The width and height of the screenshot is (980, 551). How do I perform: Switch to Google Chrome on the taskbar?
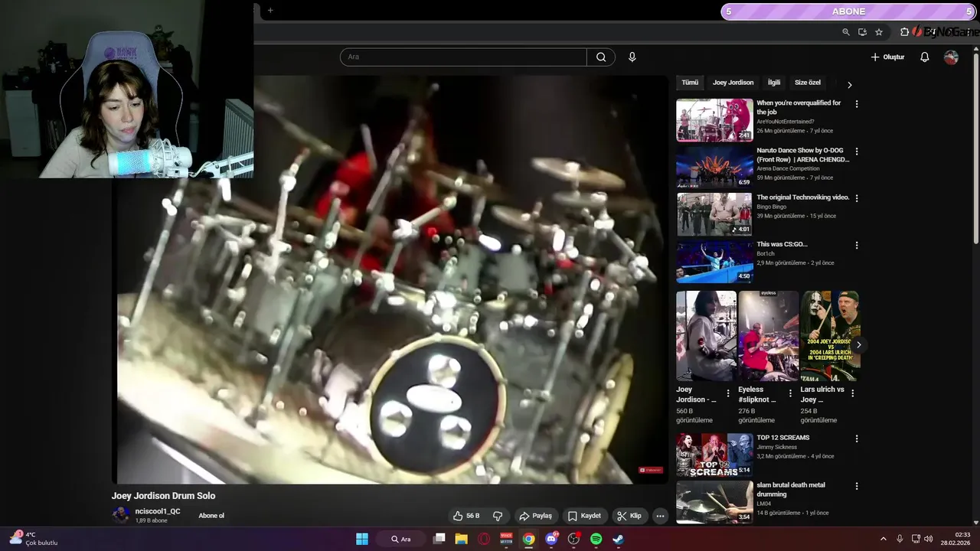coord(528,539)
